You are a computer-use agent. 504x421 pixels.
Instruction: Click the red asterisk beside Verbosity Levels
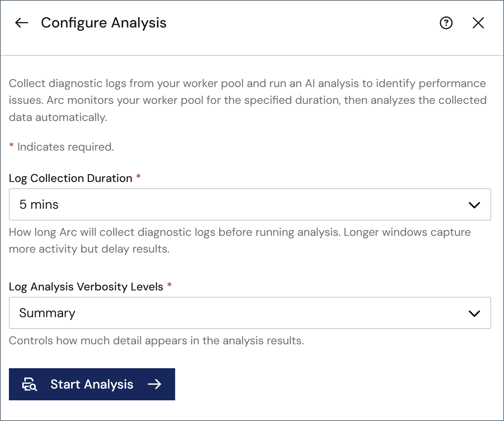coord(169,285)
